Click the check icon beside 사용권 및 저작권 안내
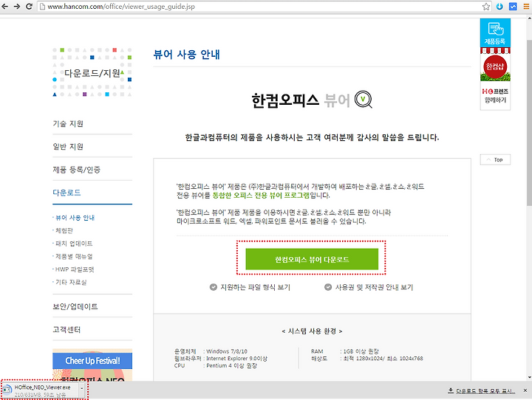This screenshot has height=400, width=532. 328,287
